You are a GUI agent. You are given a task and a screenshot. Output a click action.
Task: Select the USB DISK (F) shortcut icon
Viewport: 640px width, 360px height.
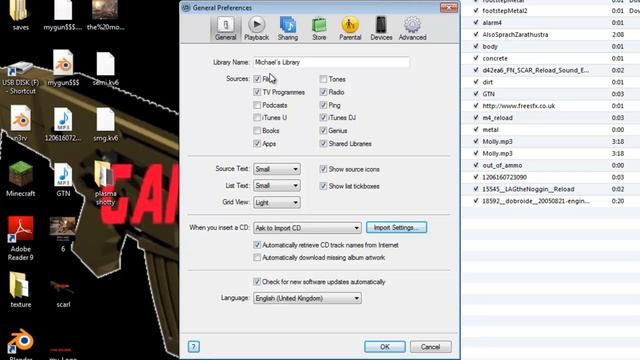pyautogui.click(x=20, y=78)
